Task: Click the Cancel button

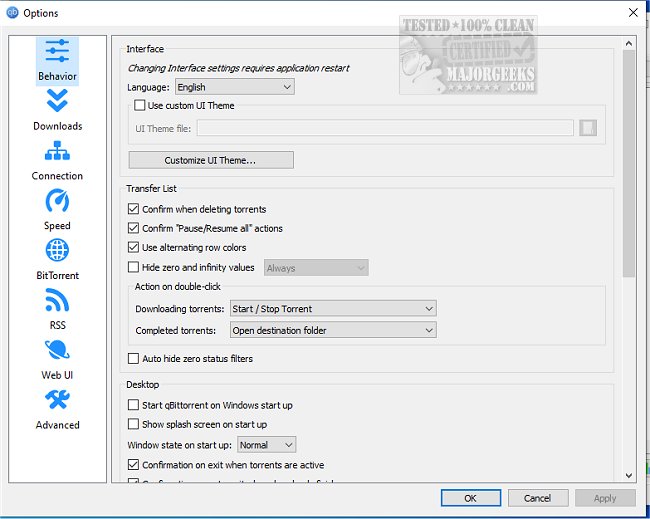Action: click(538, 498)
